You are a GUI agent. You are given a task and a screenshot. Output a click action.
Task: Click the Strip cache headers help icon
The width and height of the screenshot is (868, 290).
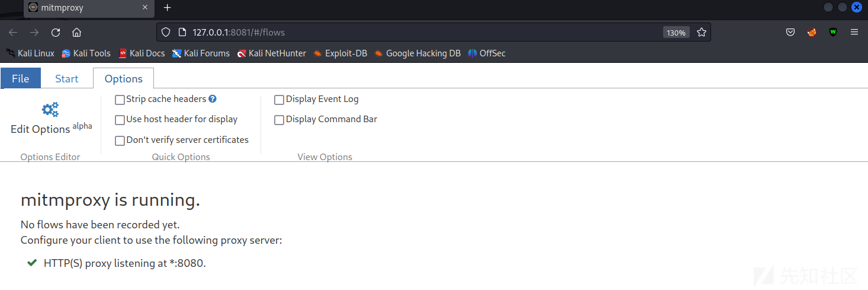(x=213, y=99)
